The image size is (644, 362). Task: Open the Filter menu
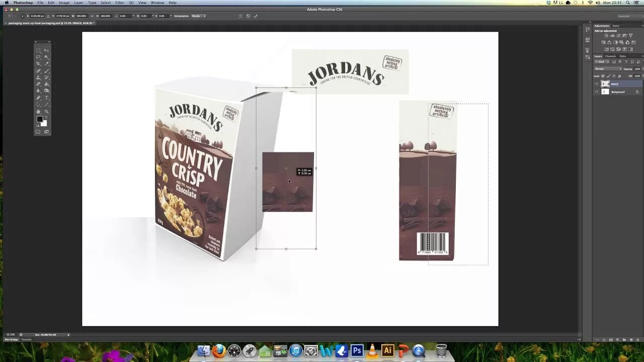120,3
